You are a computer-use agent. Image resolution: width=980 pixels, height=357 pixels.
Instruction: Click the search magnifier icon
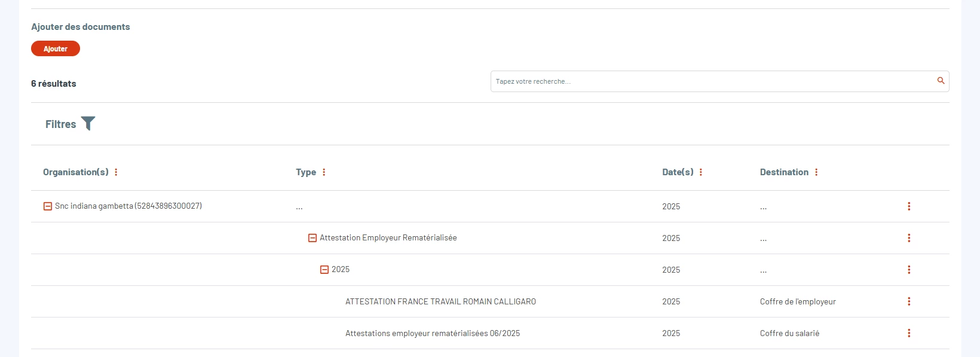(941, 81)
